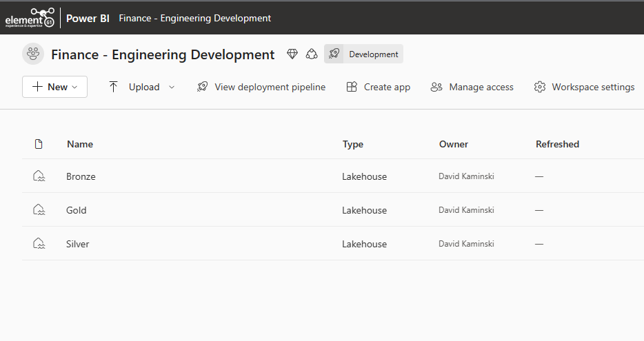The image size is (644, 341).
Task: Click Lakehouse type in Gold row
Action: tap(364, 210)
